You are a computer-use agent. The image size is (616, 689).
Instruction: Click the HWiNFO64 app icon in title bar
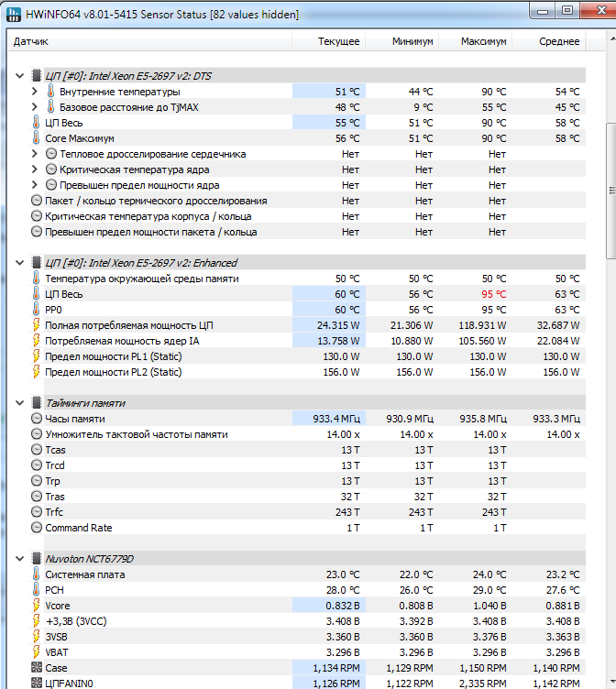[x=14, y=14]
